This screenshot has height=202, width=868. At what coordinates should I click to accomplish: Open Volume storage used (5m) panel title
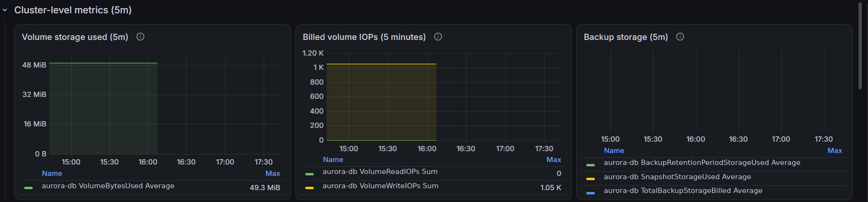pyautogui.click(x=75, y=37)
